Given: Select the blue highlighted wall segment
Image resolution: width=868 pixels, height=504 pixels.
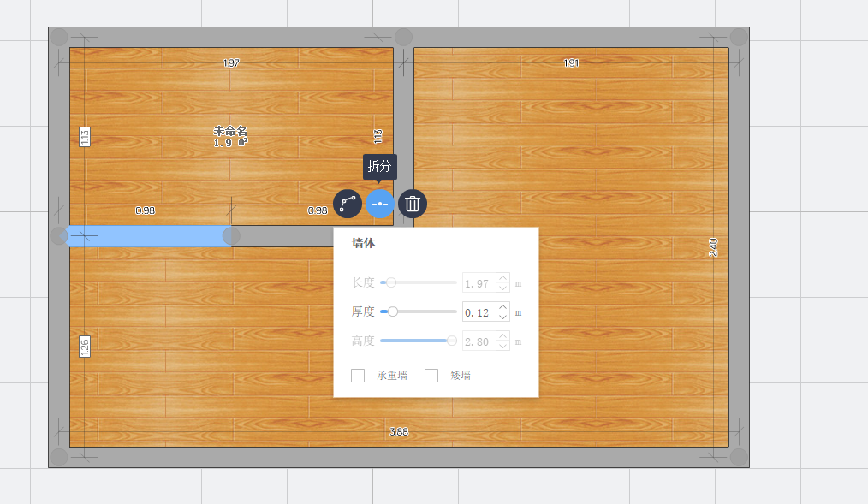Looking at the screenshot, I should click(x=148, y=236).
